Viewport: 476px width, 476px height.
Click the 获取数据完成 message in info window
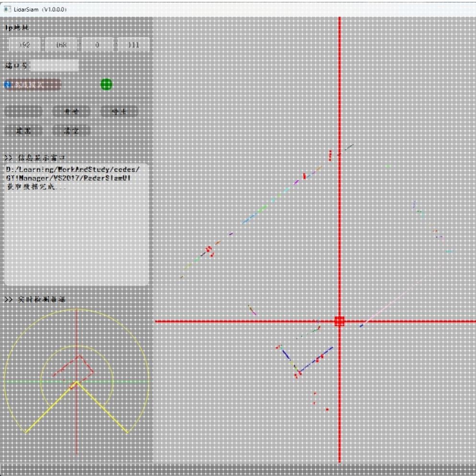(x=36, y=186)
